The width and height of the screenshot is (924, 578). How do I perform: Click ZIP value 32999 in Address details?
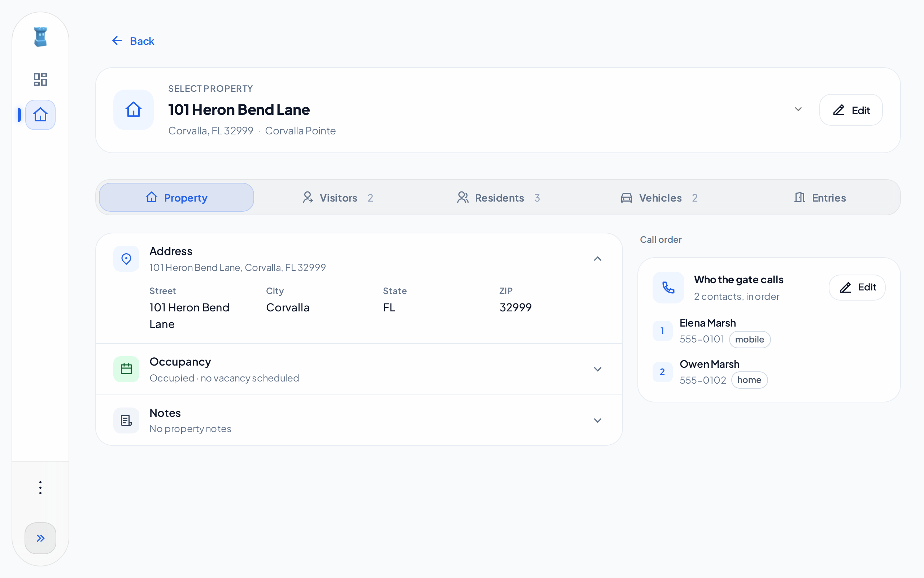(x=515, y=307)
